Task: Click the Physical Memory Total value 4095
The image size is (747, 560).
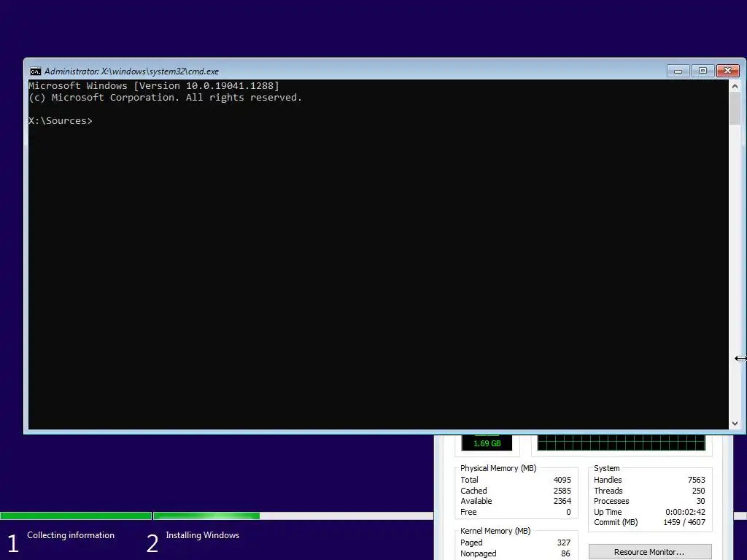Action: pyautogui.click(x=562, y=480)
